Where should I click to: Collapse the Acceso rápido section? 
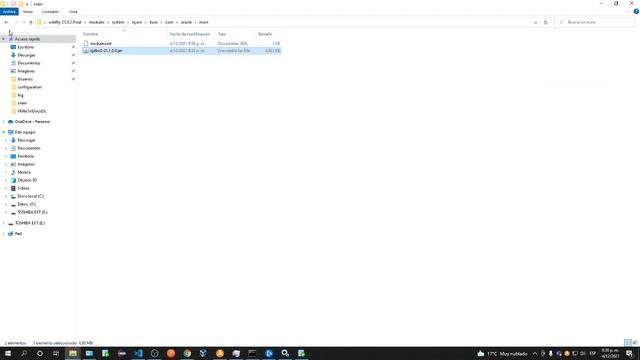[x=4, y=39]
